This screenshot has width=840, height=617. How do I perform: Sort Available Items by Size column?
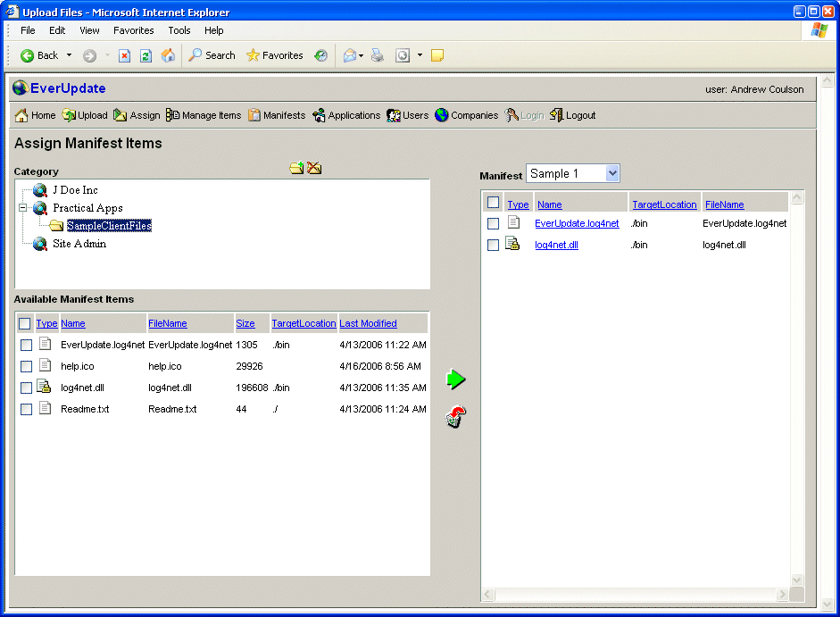click(x=245, y=323)
